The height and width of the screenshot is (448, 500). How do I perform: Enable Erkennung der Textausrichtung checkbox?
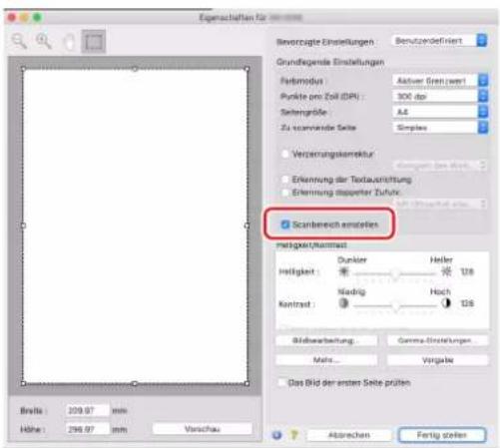pyautogui.click(x=285, y=180)
